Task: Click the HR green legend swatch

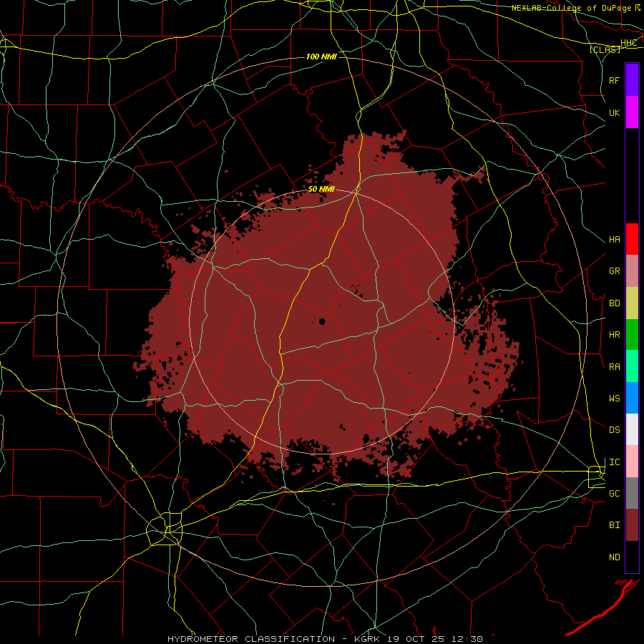Action: coord(632,334)
